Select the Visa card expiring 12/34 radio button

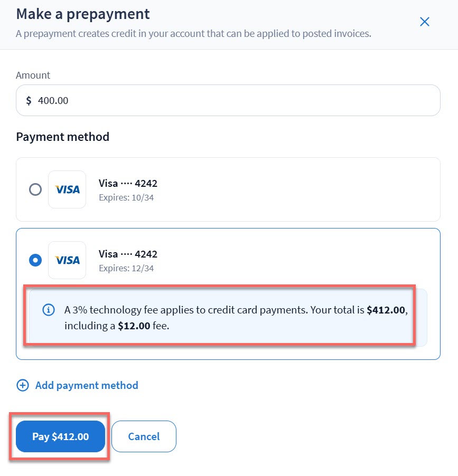[35, 260]
